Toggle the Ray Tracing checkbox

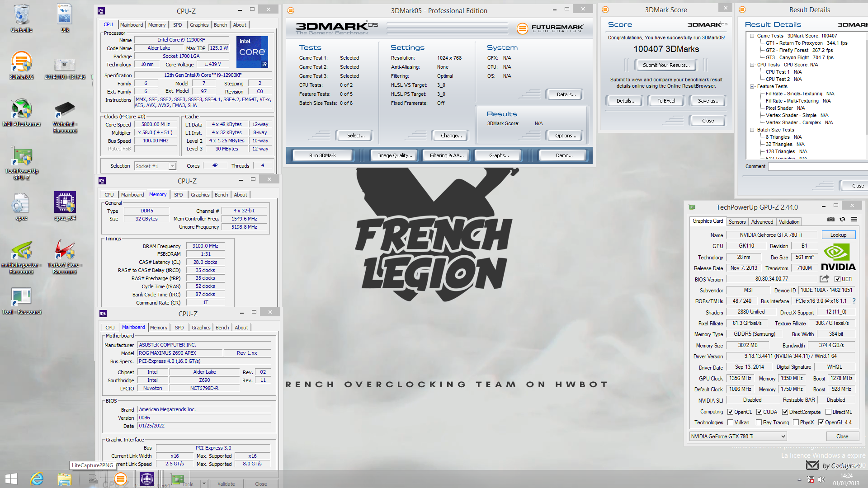coord(759,422)
